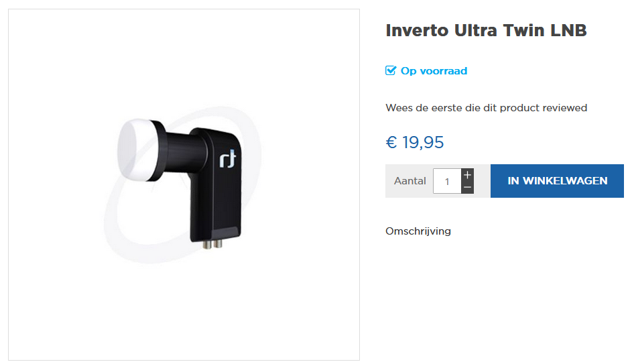Click the white feedhorn cap of the LNB
This screenshot has height=364, width=630.
(x=135, y=149)
